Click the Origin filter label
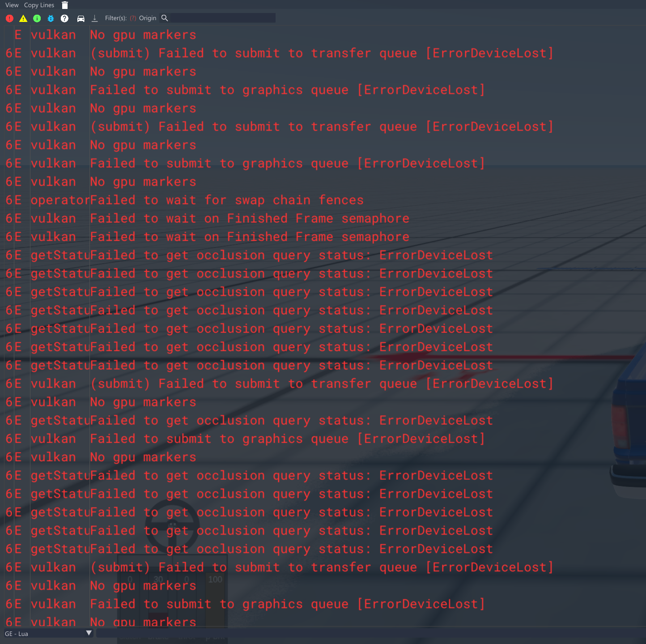 click(x=148, y=18)
